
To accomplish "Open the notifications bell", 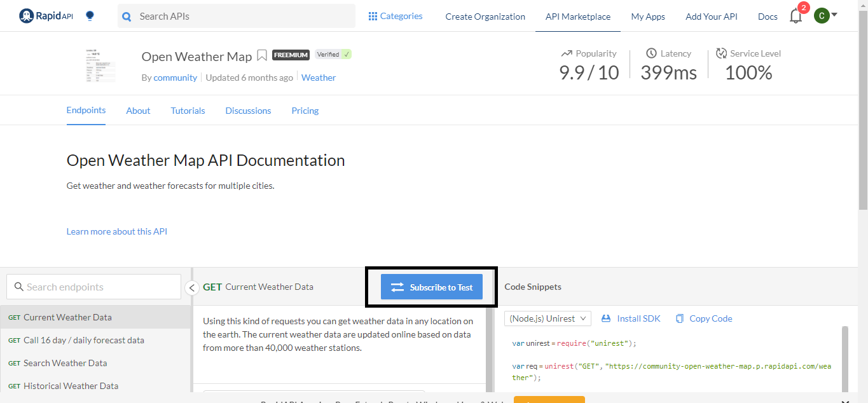I will coord(796,17).
